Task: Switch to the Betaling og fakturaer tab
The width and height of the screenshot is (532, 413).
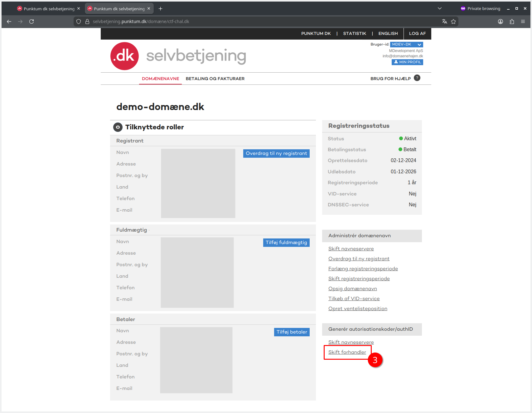Action: tap(215, 79)
